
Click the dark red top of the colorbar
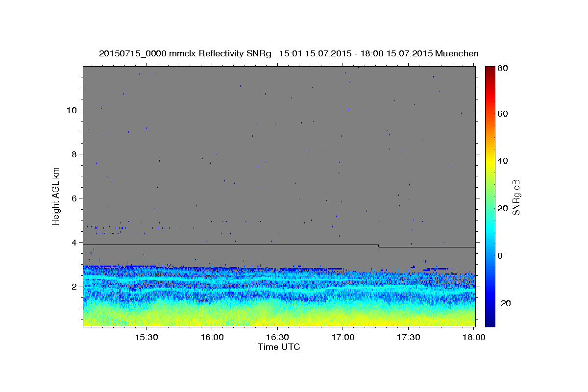click(x=490, y=70)
